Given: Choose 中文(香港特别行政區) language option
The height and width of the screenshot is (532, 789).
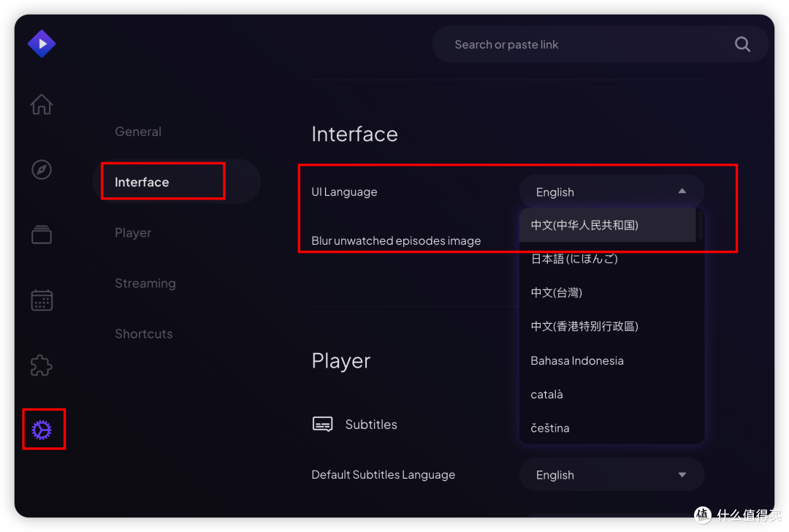Looking at the screenshot, I should click(x=608, y=326).
